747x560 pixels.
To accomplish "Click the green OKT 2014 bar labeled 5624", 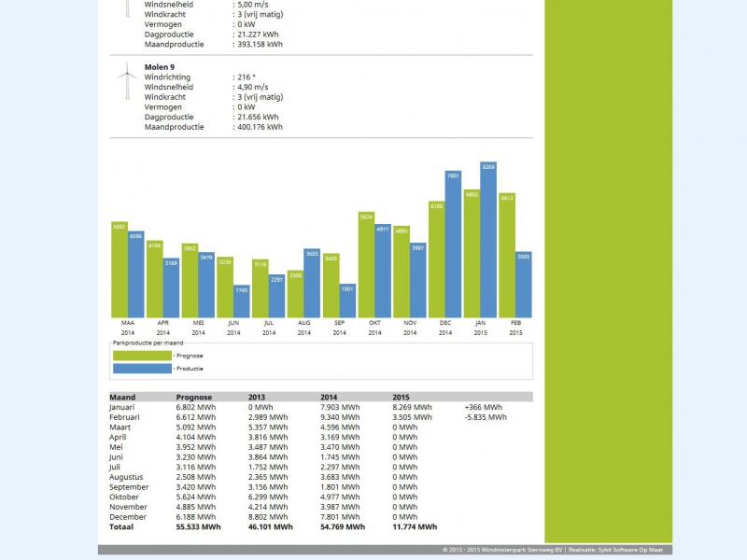I will (366, 266).
